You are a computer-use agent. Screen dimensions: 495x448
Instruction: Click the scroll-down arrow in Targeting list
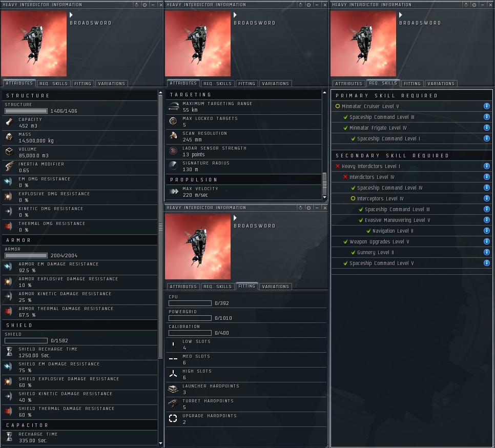pyautogui.click(x=324, y=197)
